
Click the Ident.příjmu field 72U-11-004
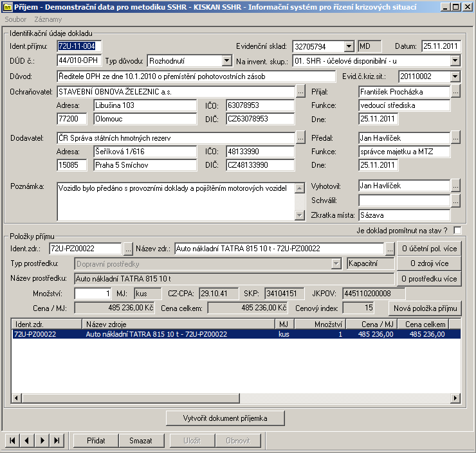coord(79,46)
